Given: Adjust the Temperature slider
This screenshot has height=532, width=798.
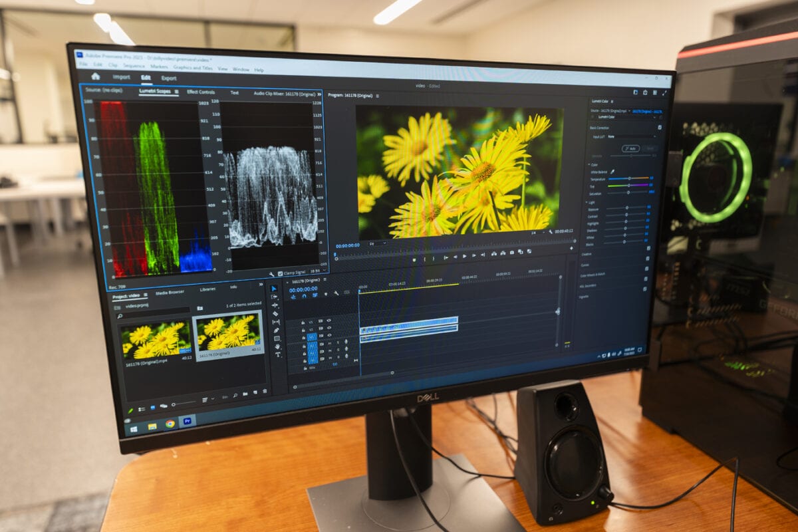Looking at the screenshot, I should coord(629,178).
